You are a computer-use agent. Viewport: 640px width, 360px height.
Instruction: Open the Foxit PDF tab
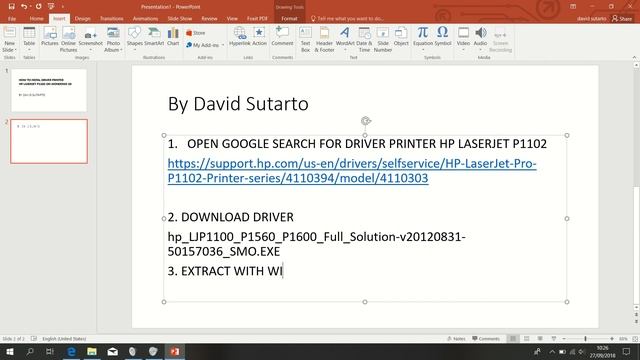[257, 19]
